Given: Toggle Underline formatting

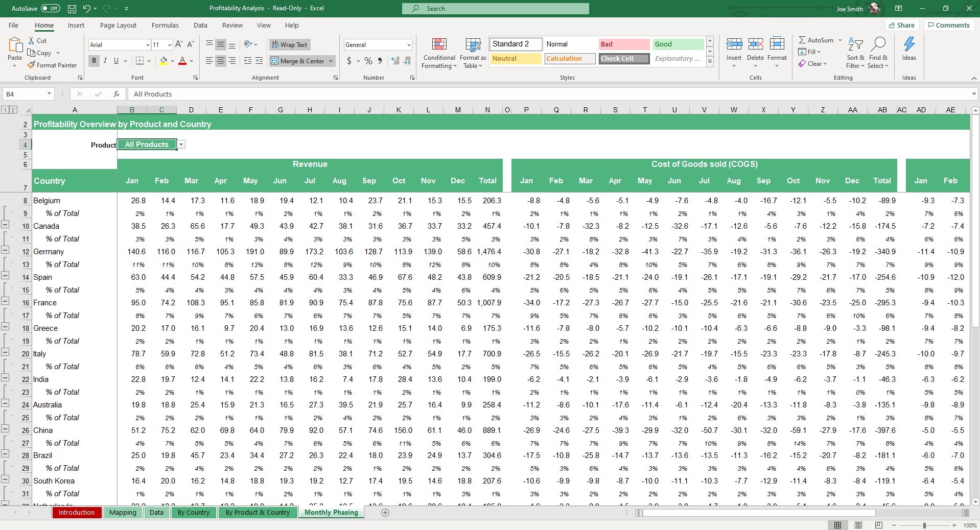Looking at the screenshot, I should click(116, 61).
